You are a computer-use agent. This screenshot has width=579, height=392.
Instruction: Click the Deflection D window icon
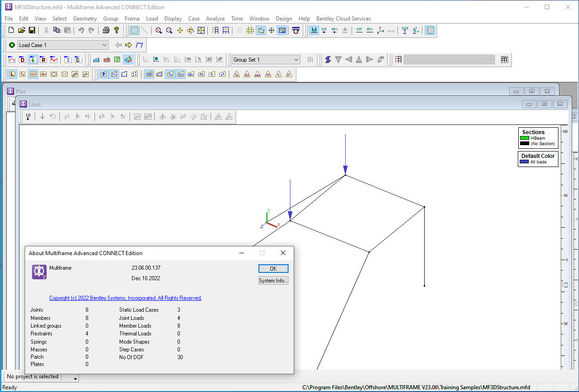tap(22, 60)
